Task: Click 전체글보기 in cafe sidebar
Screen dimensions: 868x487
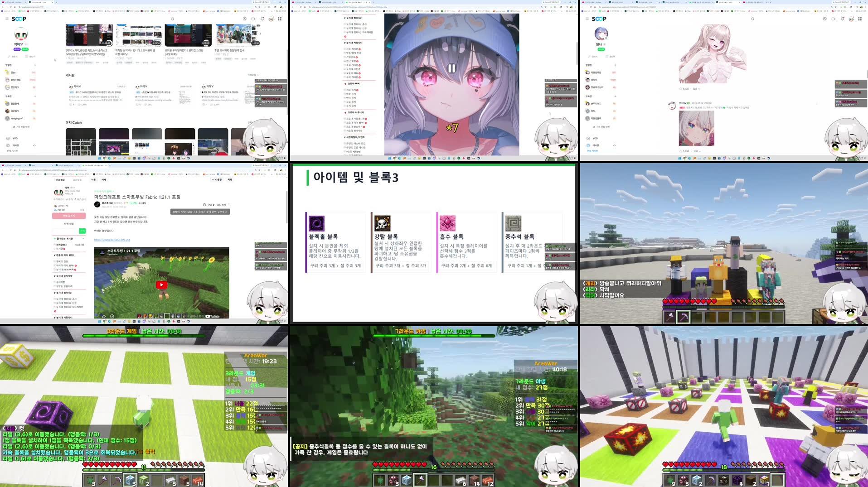Action: (62, 245)
